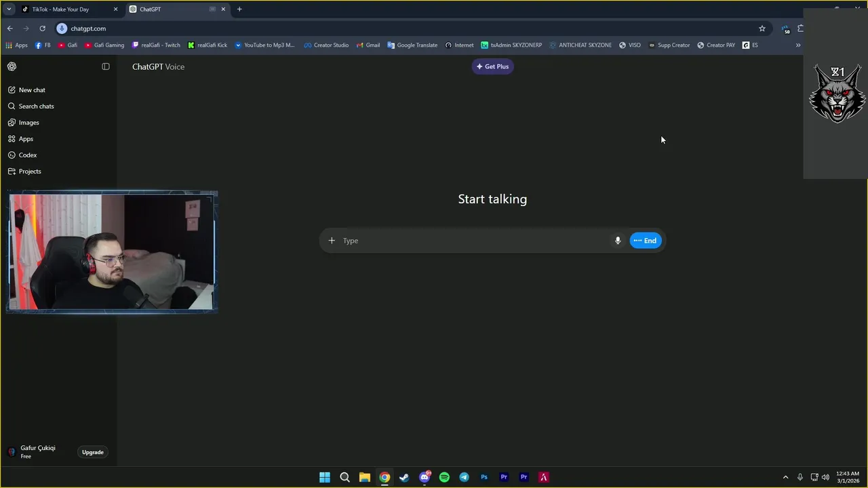Open the Google Translate bookmark
The height and width of the screenshot is (488, 868).
point(412,45)
